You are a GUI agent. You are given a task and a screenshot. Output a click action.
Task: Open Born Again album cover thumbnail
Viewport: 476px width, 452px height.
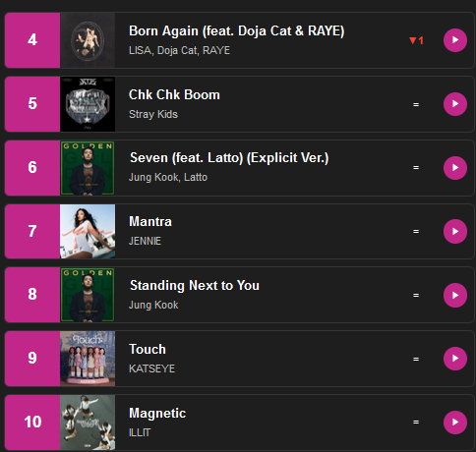coord(88,40)
